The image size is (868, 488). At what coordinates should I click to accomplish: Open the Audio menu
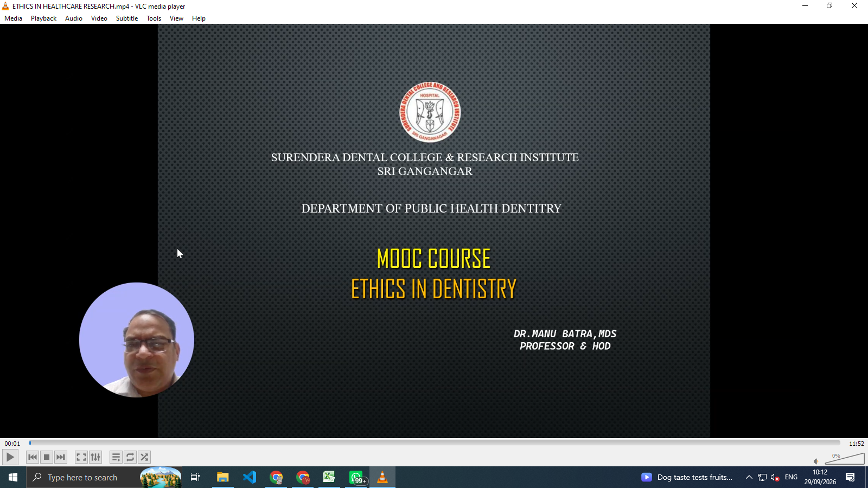(74, 18)
